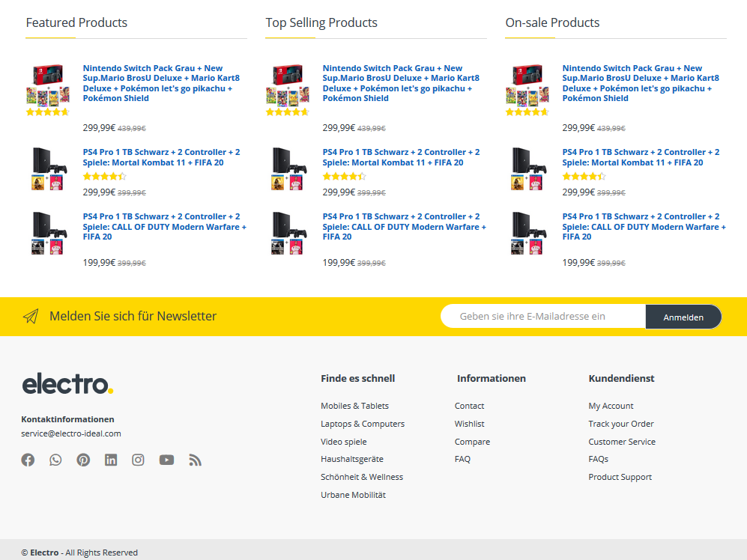The height and width of the screenshot is (560, 747).
Task: Open the WhatsApp social icon
Action: coord(55,460)
